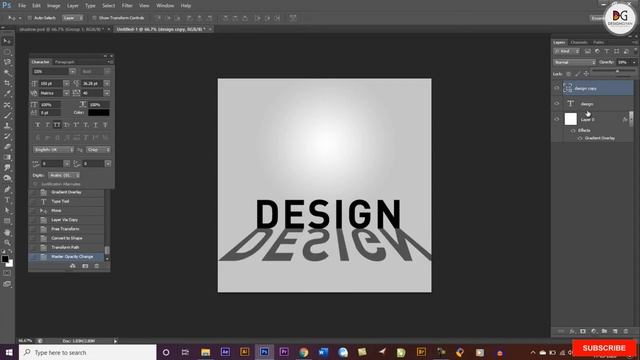The image size is (640, 360).
Task: Open Windows Start menu
Action: point(9,352)
